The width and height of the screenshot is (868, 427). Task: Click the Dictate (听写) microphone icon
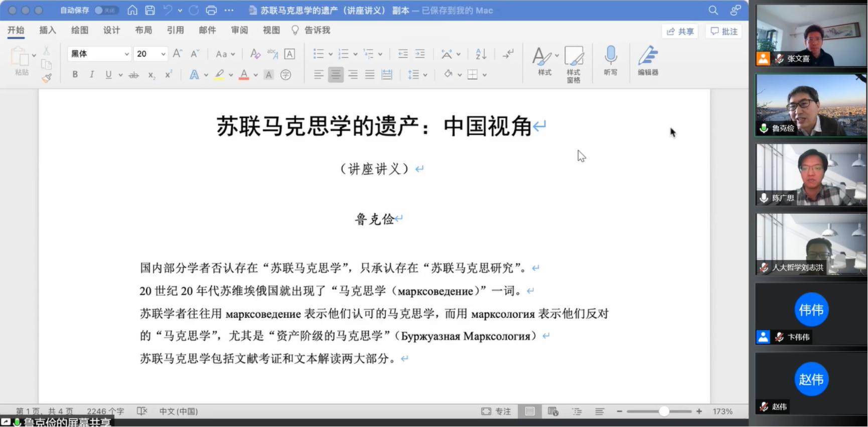click(610, 56)
